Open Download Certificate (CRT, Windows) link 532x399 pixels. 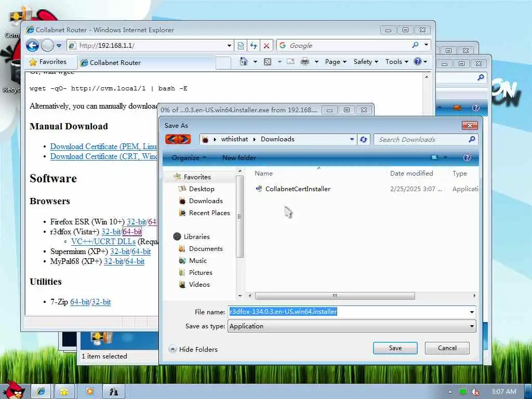coord(104,156)
